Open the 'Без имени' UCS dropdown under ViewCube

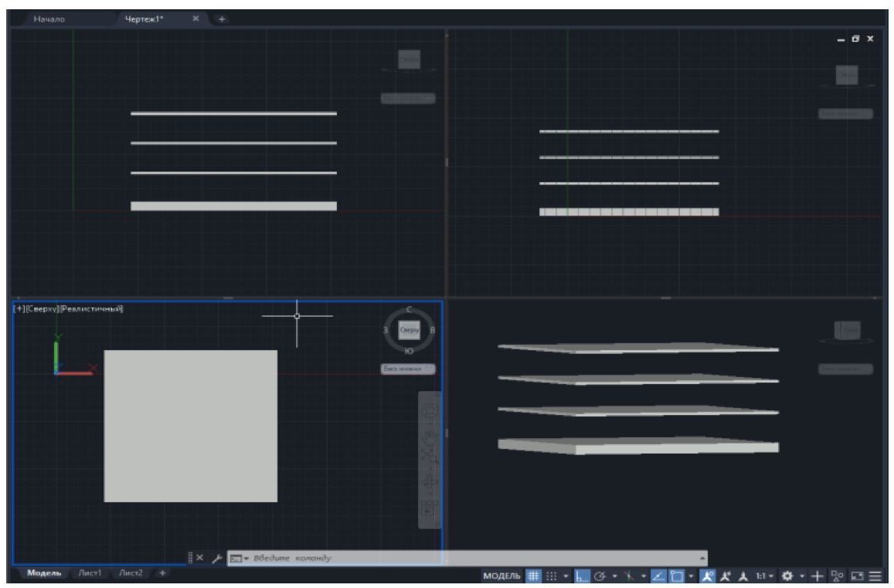click(x=408, y=369)
